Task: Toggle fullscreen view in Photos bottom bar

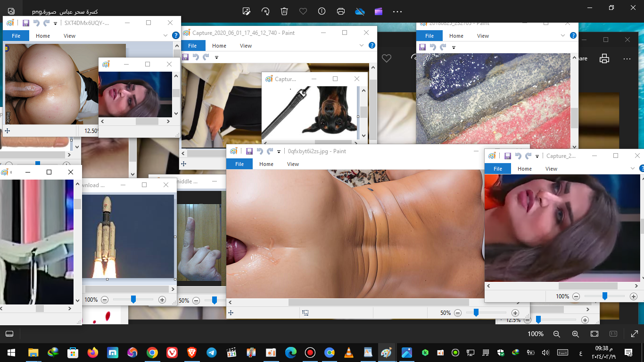Action: (x=594, y=334)
